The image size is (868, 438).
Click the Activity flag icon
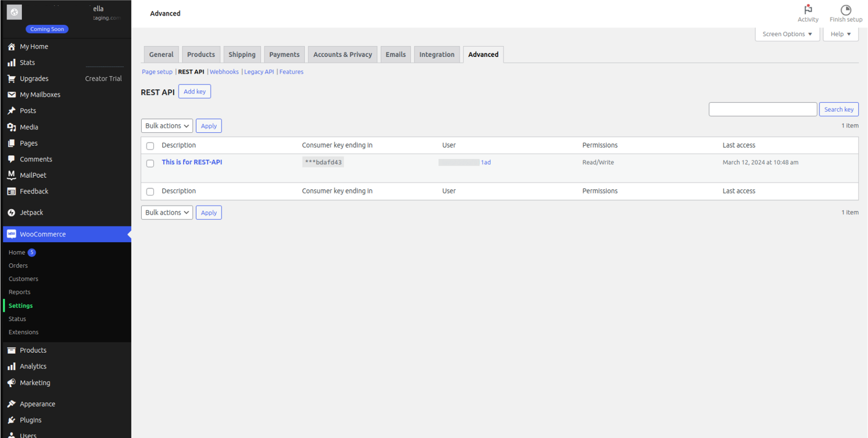tap(808, 9)
